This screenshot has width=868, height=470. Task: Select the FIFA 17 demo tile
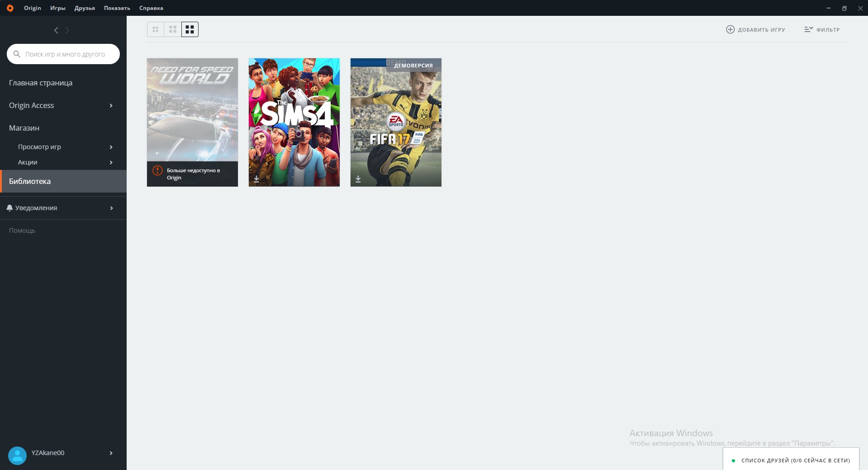coord(396,122)
